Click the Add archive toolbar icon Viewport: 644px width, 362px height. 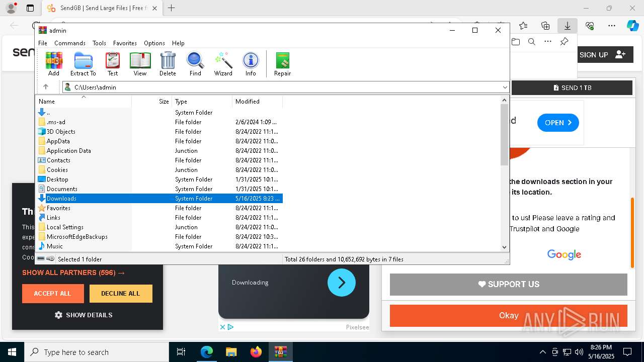[54, 64]
